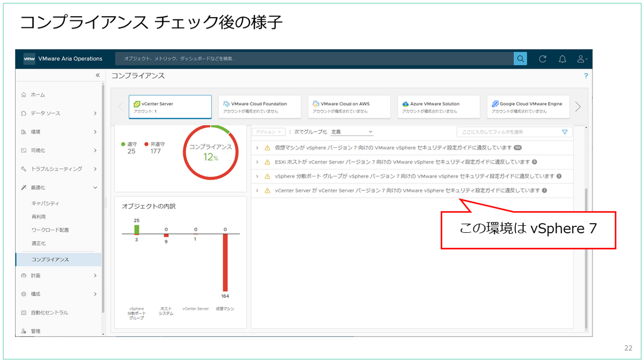Viewport: 644px width, 362px height.
Task: Select the Google Cloud VMware Engine card
Action: [528, 107]
